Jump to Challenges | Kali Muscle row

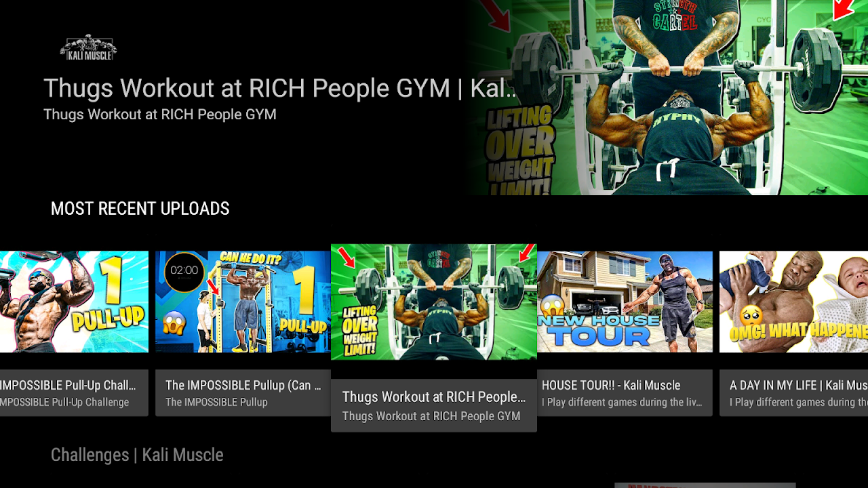tap(137, 455)
